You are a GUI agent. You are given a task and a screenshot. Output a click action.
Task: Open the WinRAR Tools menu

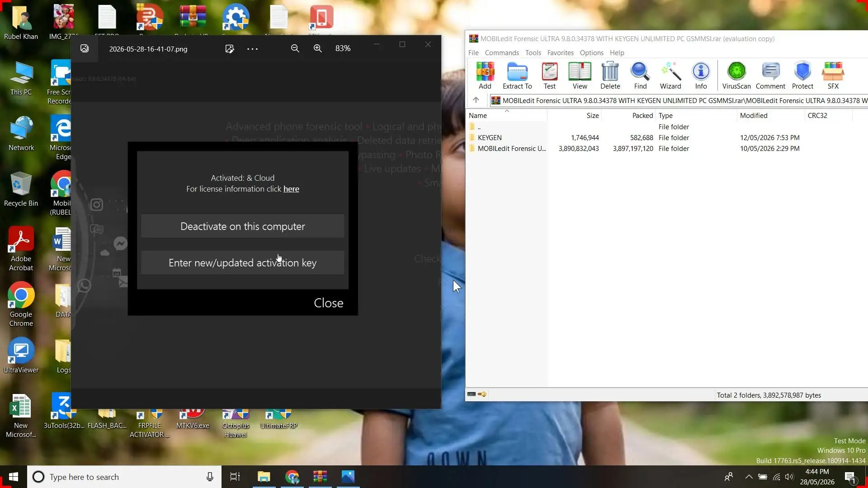[533, 52]
